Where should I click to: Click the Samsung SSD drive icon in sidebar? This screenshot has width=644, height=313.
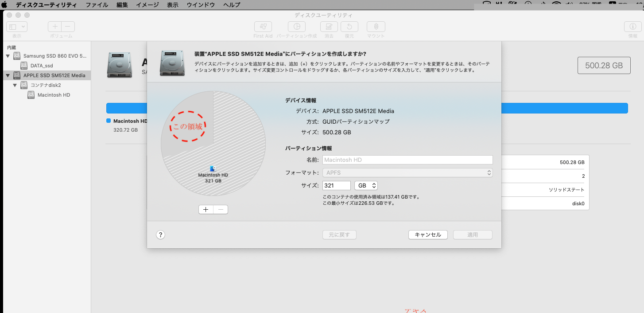(17, 56)
